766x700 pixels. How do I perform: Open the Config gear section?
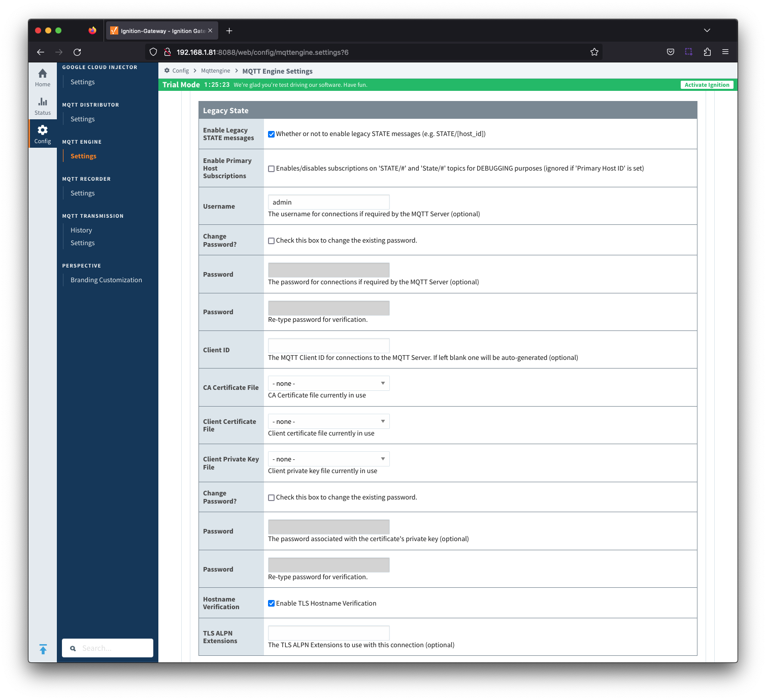[x=43, y=135]
